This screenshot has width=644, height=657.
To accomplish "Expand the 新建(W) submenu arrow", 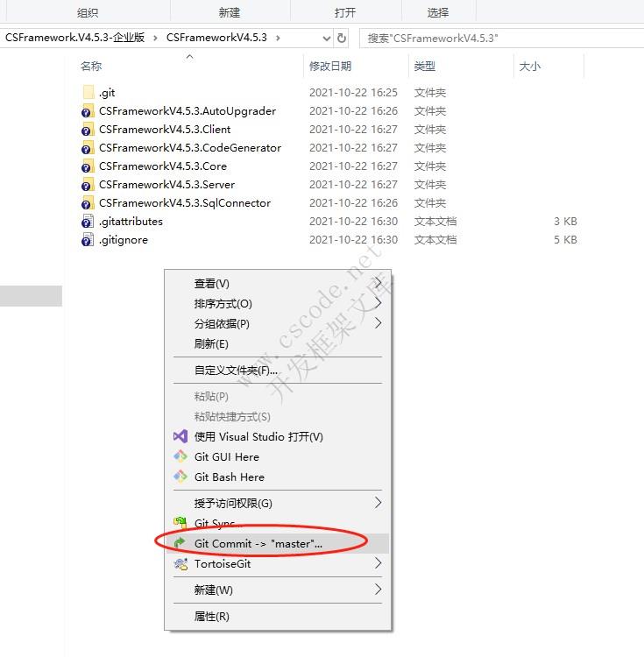I will (x=379, y=590).
